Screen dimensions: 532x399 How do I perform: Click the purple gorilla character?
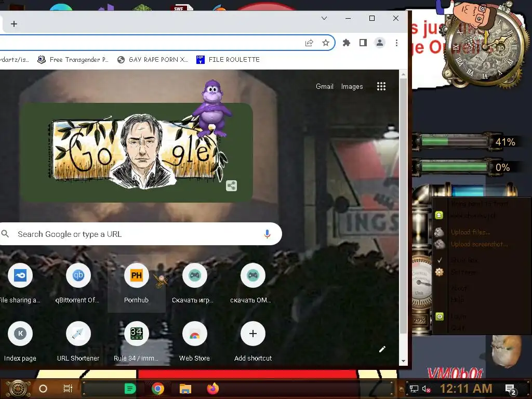[212, 109]
